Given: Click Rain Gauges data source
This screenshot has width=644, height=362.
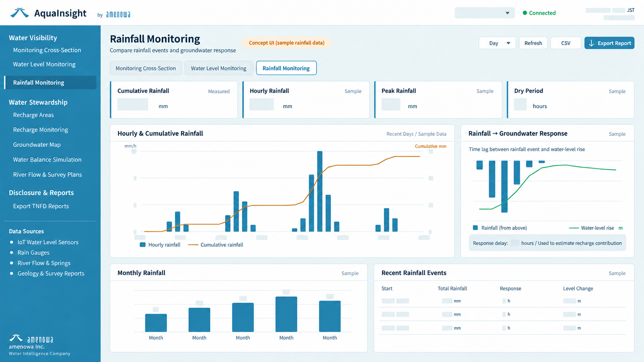Looking at the screenshot, I should tap(34, 253).
